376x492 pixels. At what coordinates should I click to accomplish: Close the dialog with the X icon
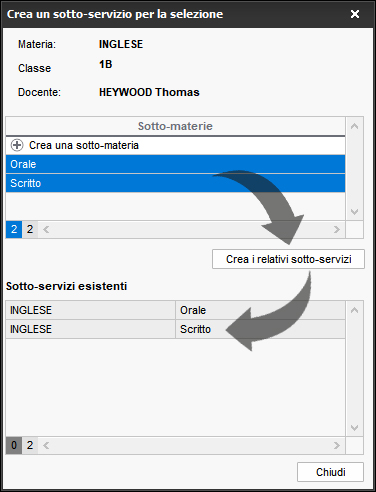pos(355,14)
